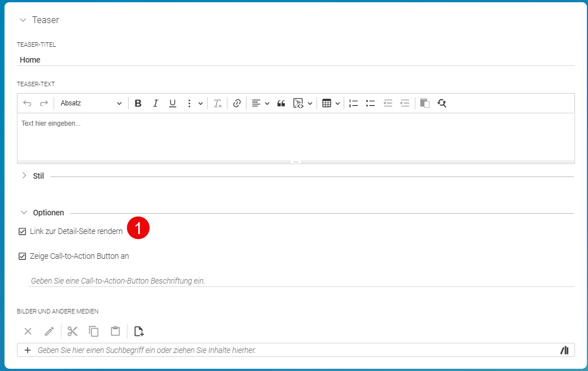Open the table dropdown arrow
Image resolution: width=588 pixels, height=371 pixels.
pyautogui.click(x=337, y=104)
